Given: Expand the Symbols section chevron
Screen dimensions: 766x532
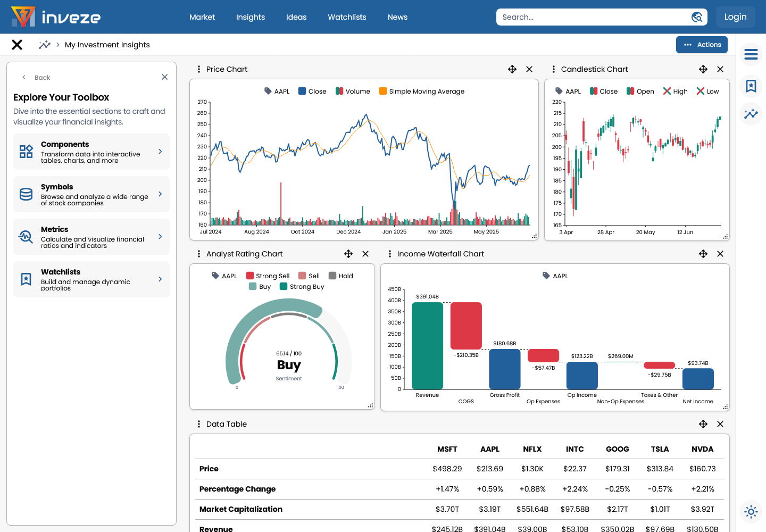Looking at the screenshot, I should [160, 194].
